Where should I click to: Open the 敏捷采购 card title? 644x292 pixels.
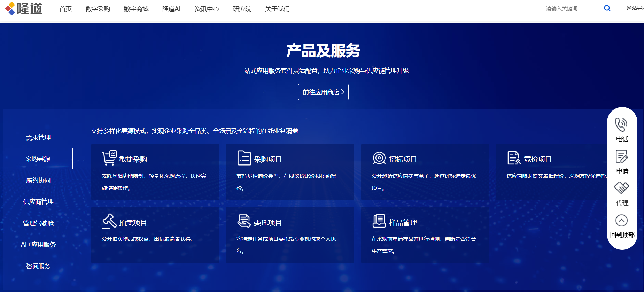click(133, 159)
